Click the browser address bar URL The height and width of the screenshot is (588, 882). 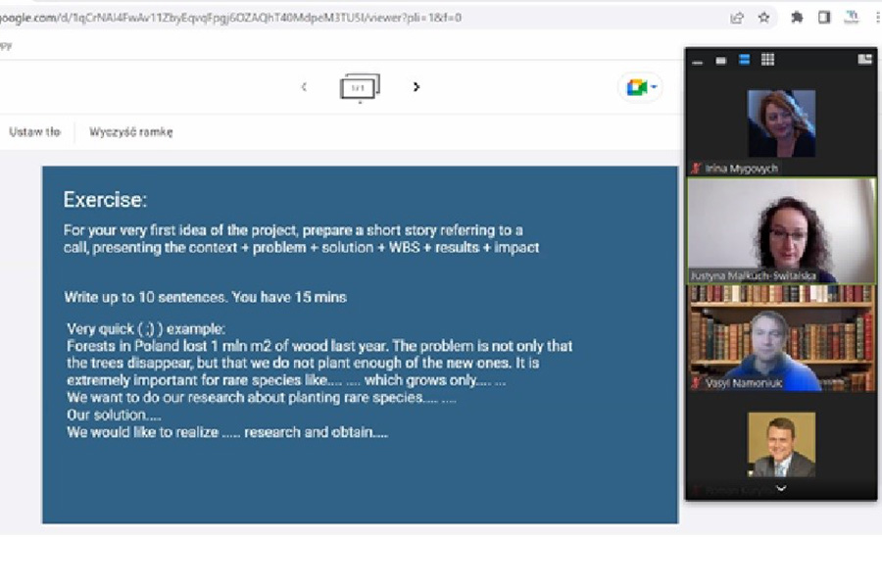[x=230, y=18]
